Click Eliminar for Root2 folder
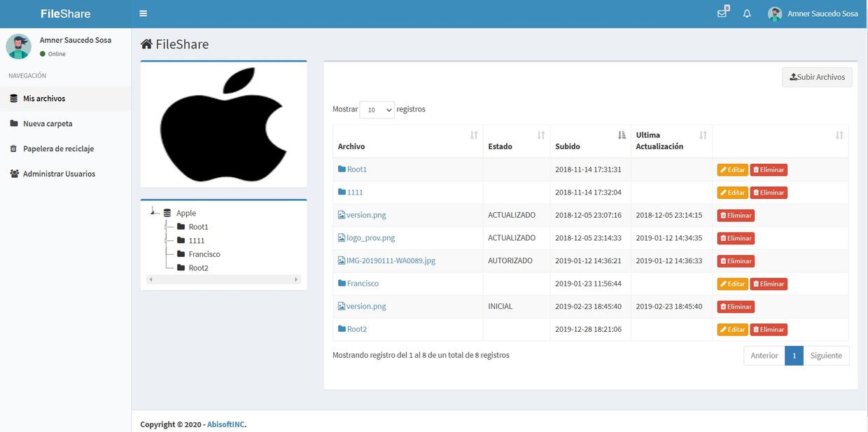The width and height of the screenshot is (868, 432). click(769, 329)
